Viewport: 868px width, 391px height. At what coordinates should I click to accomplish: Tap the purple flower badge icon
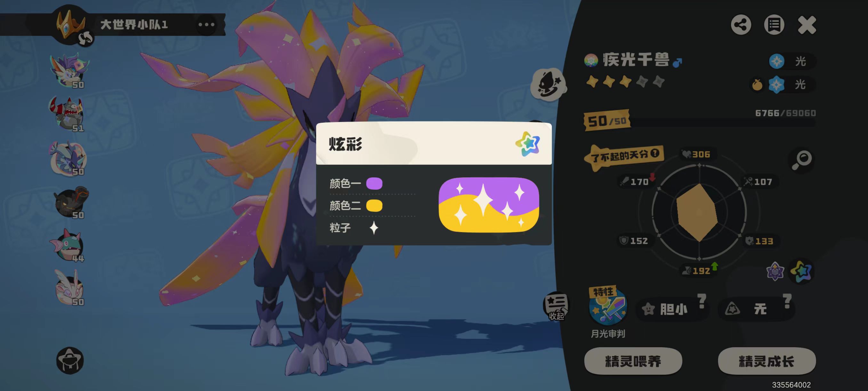pyautogui.click(x=775, y=271)
